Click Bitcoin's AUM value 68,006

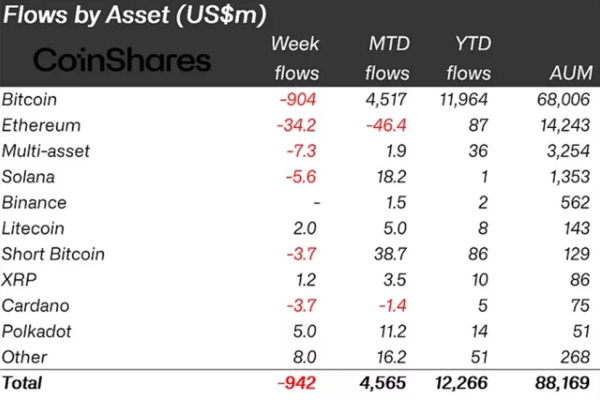(563, 100)
